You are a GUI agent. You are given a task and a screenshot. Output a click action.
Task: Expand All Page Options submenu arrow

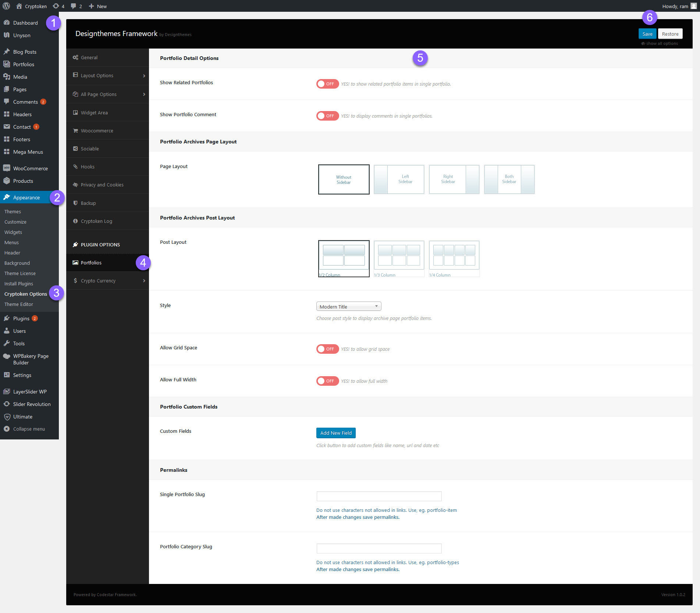point(144,95)
